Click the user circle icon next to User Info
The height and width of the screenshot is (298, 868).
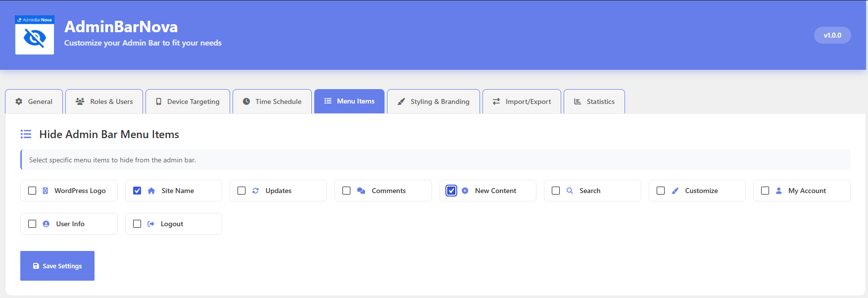tap(46, 224)
